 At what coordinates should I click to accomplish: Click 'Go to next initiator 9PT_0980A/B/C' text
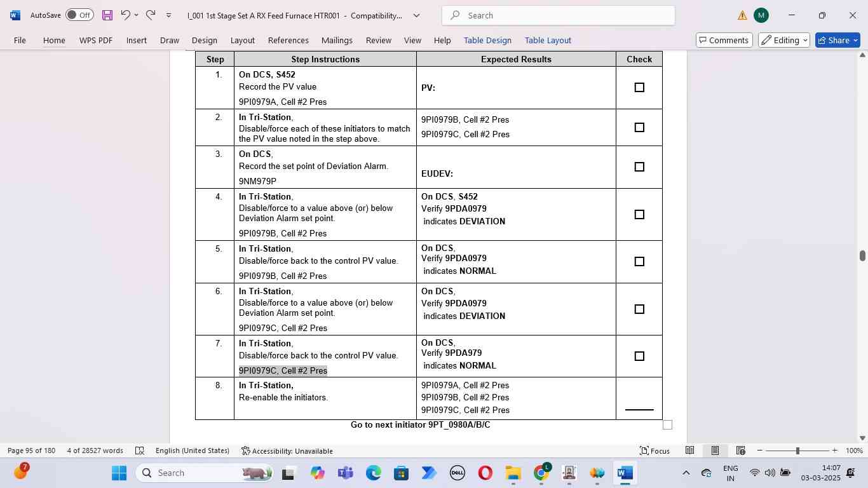pos(420,424)
